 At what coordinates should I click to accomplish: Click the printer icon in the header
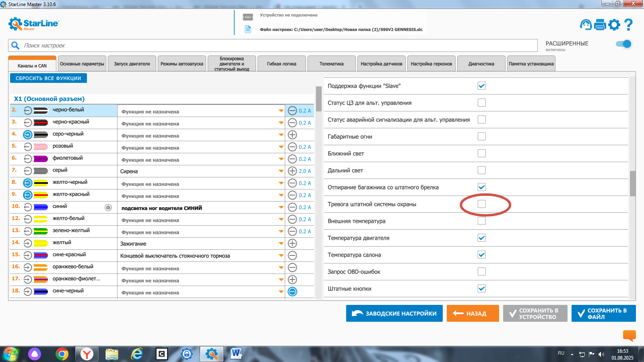(600, 25)
